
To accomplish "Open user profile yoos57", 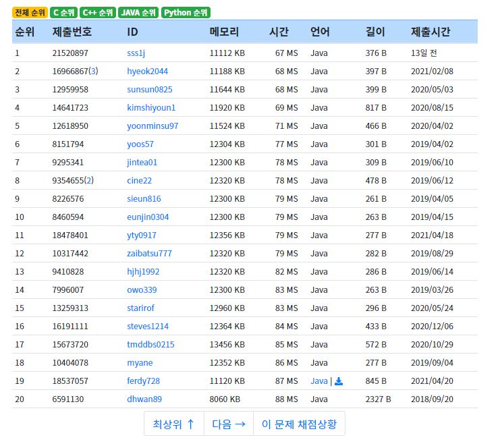I will [x=140, y=144].
